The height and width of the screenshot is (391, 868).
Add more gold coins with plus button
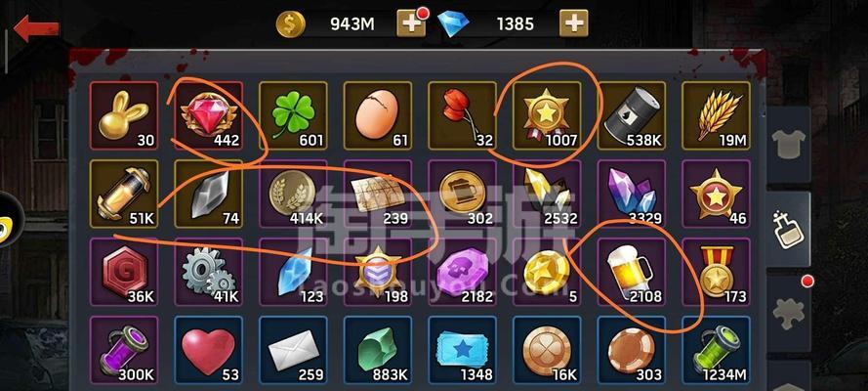click(x=411, y=23)
